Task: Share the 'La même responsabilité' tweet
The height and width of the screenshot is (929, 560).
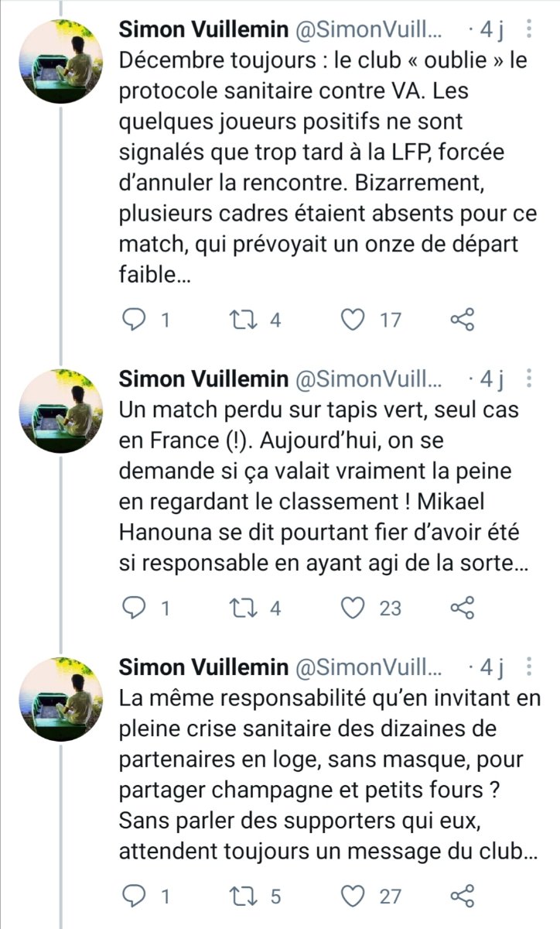Action: (462, 896)
